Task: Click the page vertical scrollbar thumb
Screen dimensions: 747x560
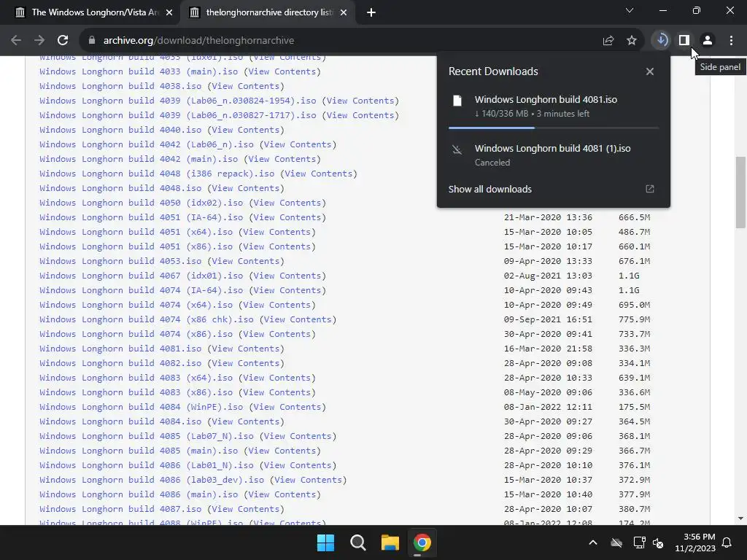Action: pyautogui.click(x=740, y=192)
